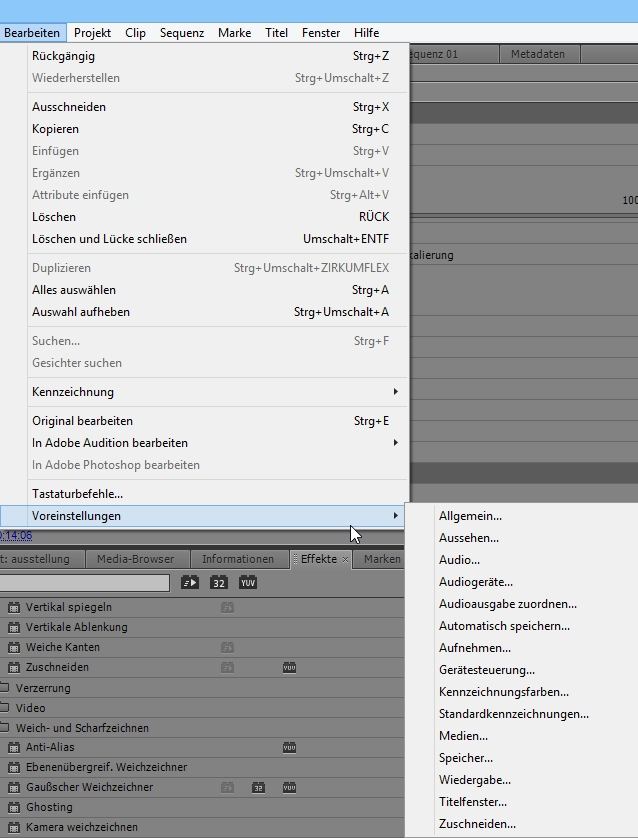Image resolution: width=638 pixels, height=838 pixels.
Task: Open Automatisch speichern... preferences
Action: pos(504,626)
